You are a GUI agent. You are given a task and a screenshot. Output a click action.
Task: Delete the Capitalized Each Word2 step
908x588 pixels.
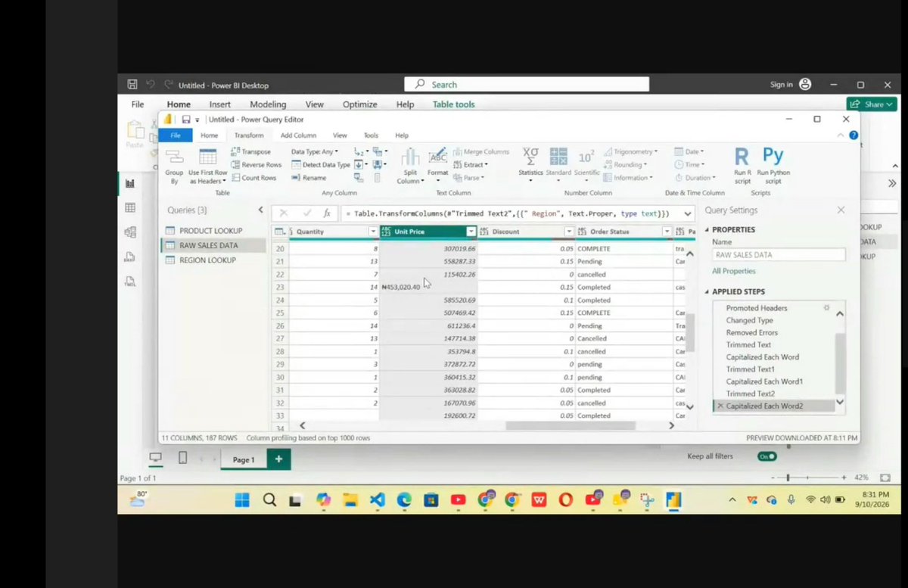720,406
